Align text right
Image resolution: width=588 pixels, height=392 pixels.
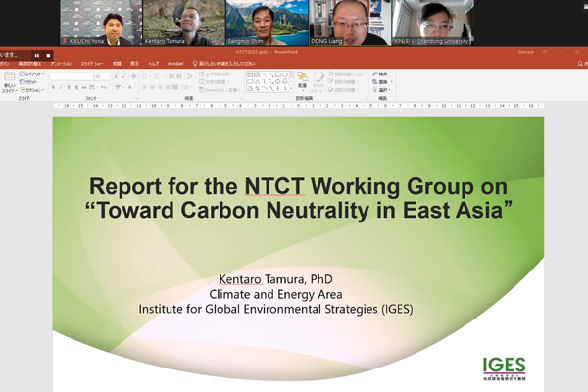click(x=160, y=87)
